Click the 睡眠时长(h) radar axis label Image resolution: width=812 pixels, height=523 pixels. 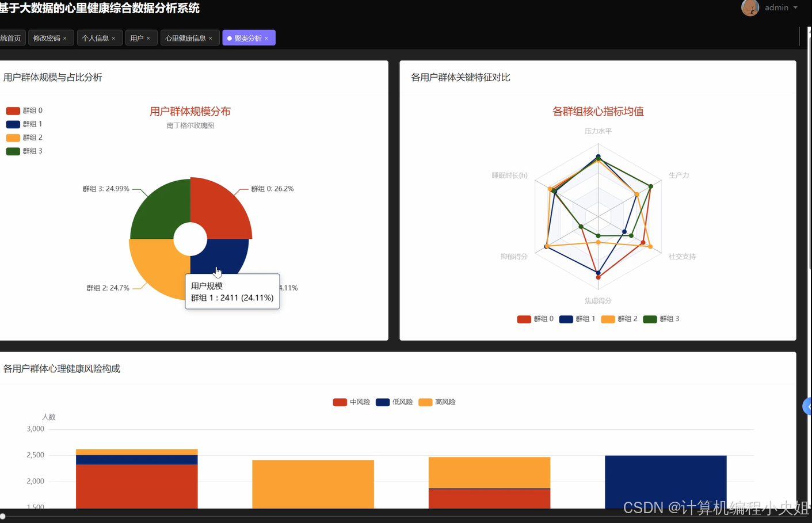tap(509, 175)
